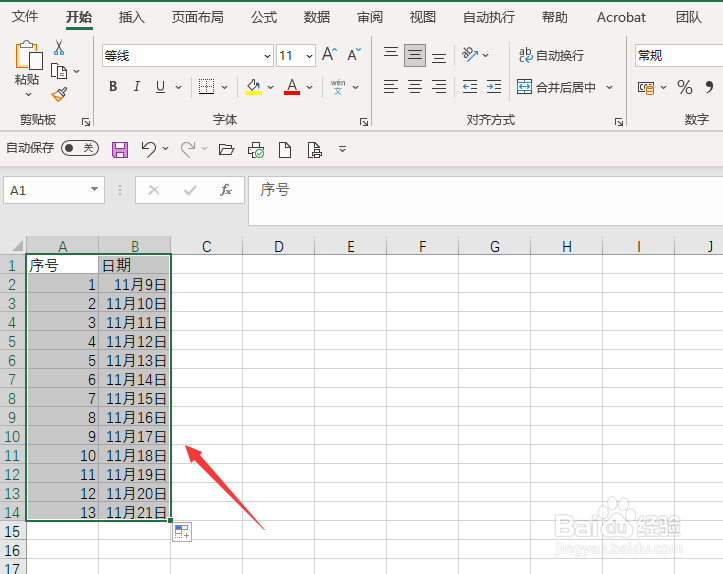Open file with the folder icon
Screen dimensions: 723x574
pyautogui.click(x=226, y=149)
